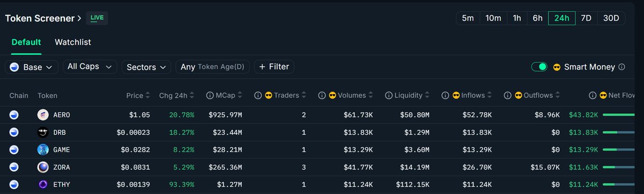Click the DRB token sunglasses icon
The height and width of the screenshot is (194, 644).
pos(42,132)
